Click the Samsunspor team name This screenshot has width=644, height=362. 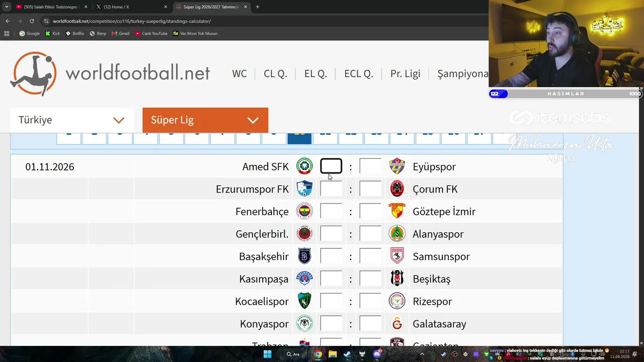click(441, 257)
